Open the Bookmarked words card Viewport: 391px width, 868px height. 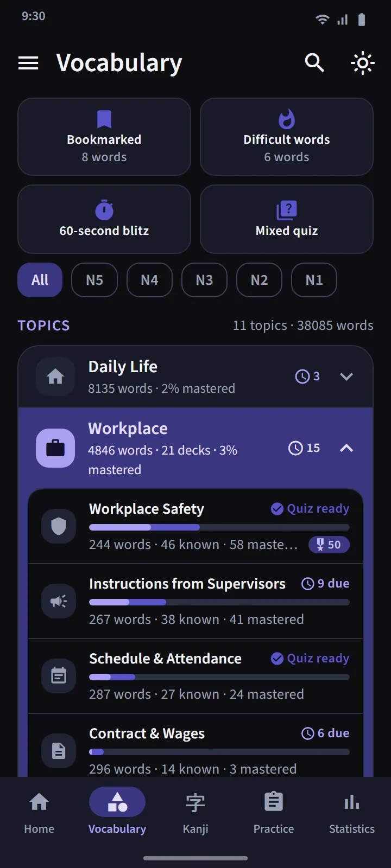point(104,137)
